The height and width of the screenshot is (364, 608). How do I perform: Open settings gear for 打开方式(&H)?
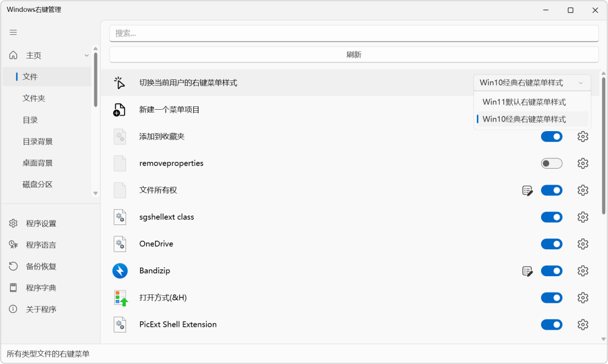(583, 298)
